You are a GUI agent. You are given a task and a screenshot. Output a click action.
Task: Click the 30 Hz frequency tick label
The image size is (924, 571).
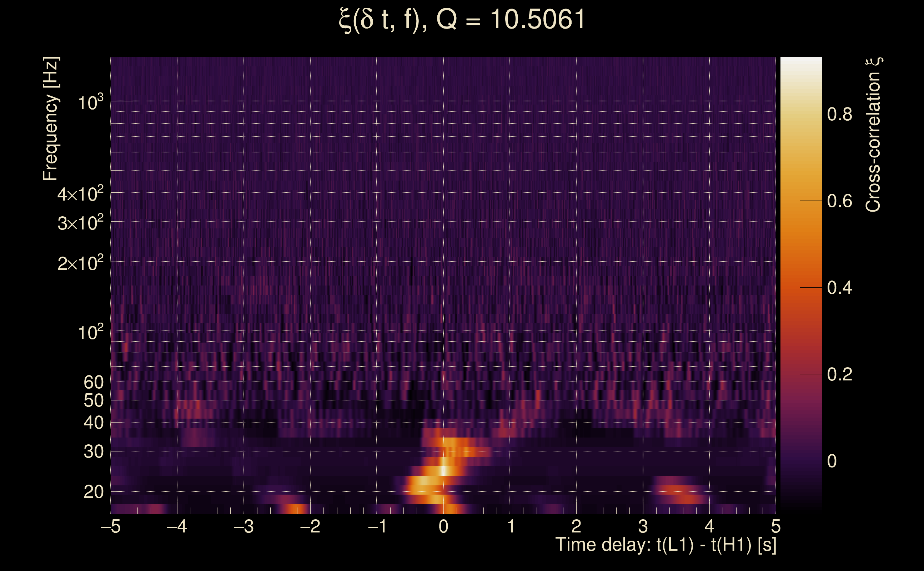[x=93, y=452]
